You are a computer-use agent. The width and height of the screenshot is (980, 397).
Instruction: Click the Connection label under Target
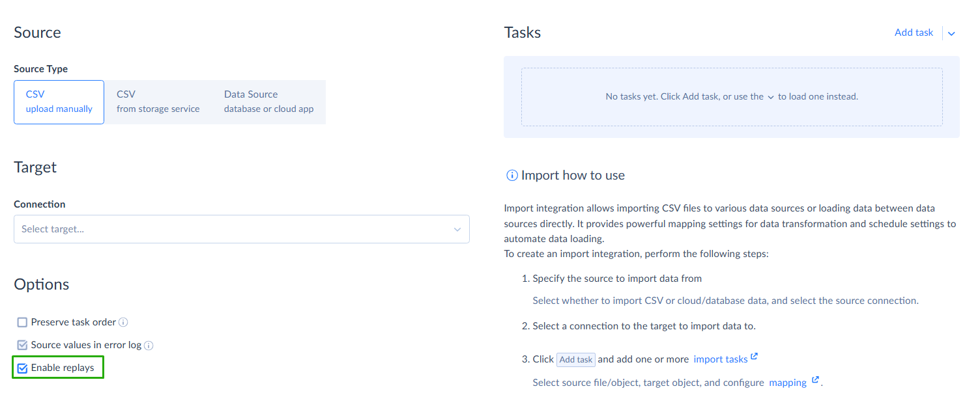pyautogui.click(x=40, y=204)
